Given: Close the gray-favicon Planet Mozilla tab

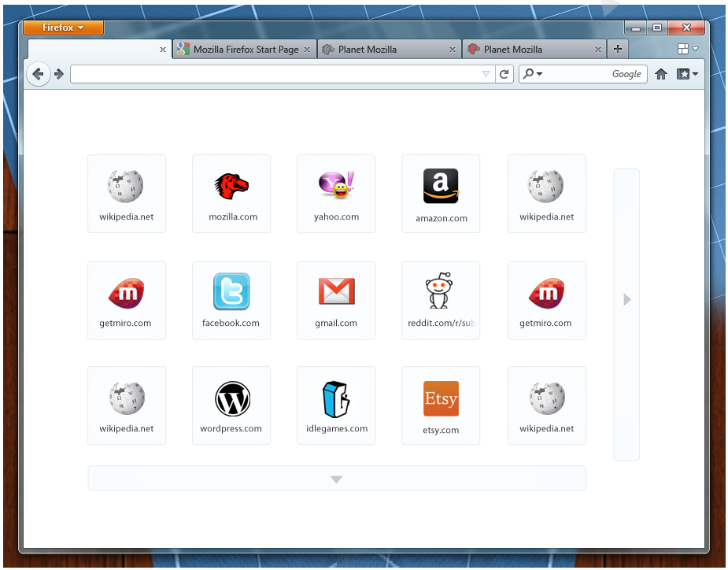Looking at the screenshot, I should 453,50.
